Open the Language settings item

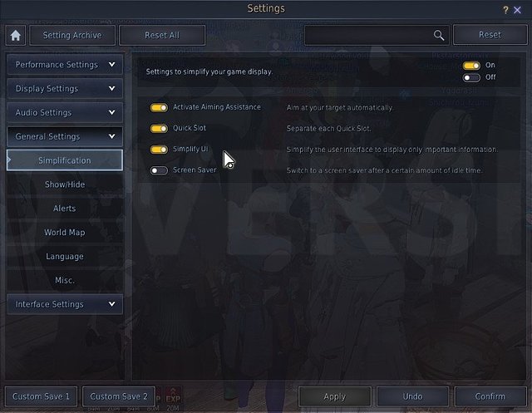(x=65, y=256)
